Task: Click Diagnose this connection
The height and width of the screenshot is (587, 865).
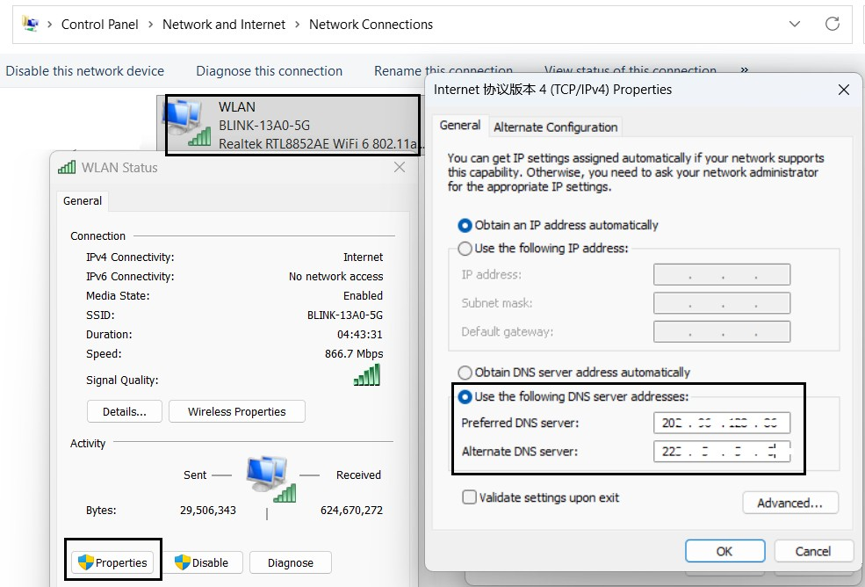Action: point(269,71)
